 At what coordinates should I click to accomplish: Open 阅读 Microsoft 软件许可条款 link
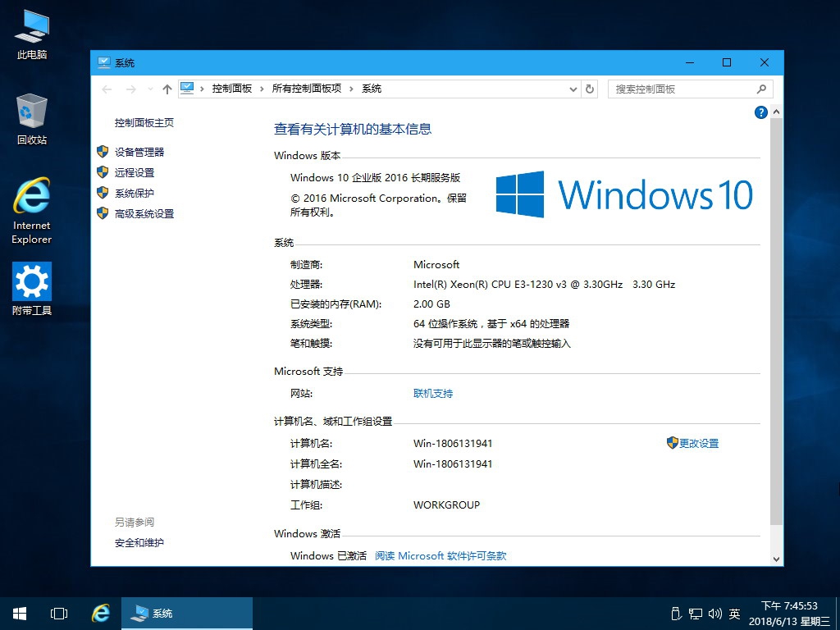pos(441,555)
